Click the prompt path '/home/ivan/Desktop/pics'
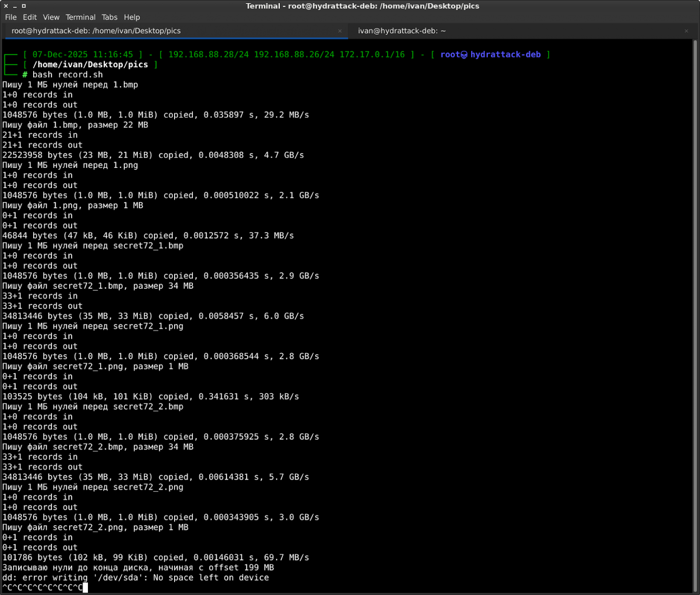700x595 pixels. pos(90,65)
